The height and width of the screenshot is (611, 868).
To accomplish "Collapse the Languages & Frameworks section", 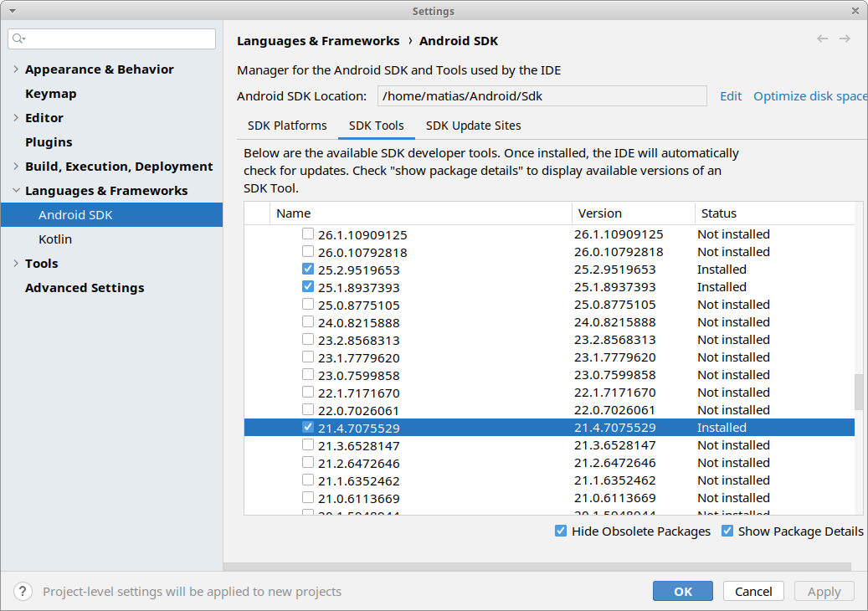I will (x=16, y=191).
